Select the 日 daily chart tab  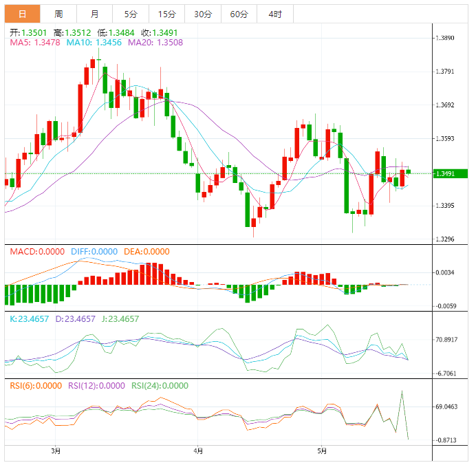(23, 14)
